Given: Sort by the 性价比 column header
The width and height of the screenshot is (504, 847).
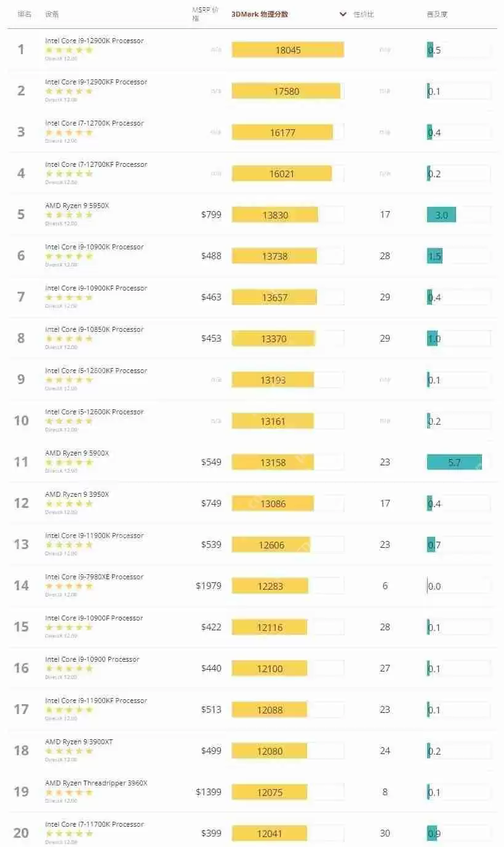Looking at the screenshot, I should pyautogui.click(x=364, y=14).
